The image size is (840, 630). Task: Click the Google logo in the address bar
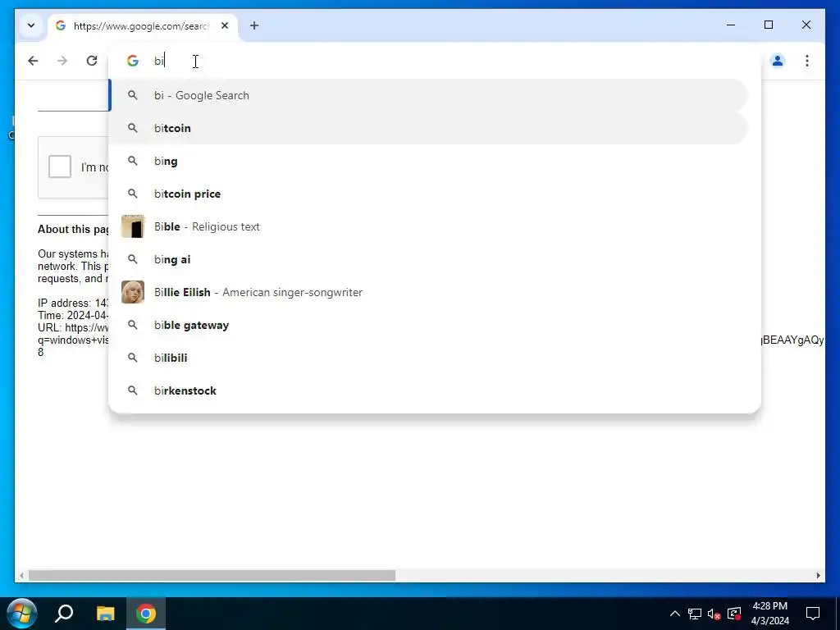click(x=132, y=61)
